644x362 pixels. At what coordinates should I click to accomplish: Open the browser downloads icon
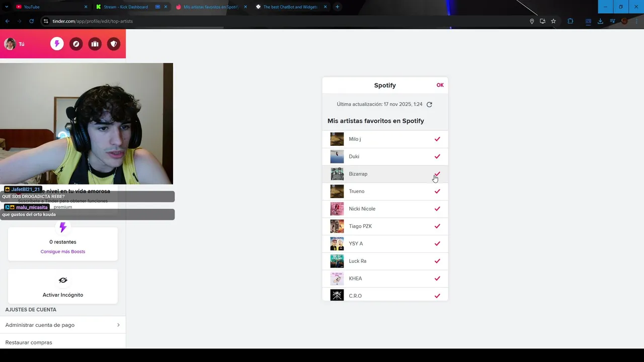click(600, 21)
